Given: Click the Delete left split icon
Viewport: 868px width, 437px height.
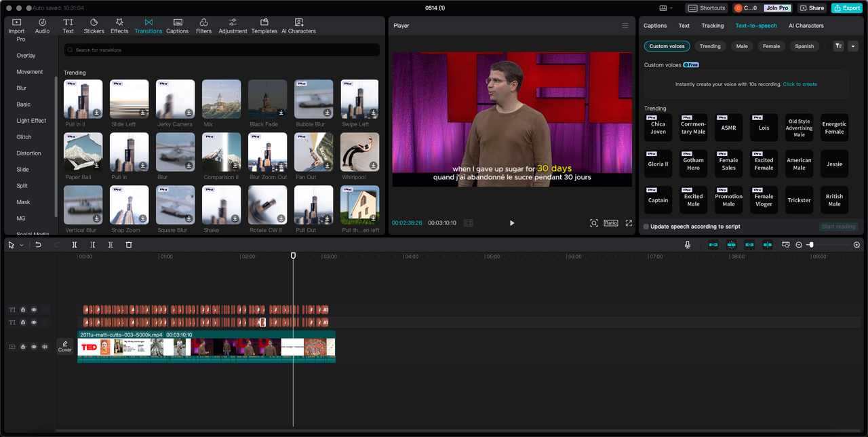Looking at the screenshot, I should point(93,244).
